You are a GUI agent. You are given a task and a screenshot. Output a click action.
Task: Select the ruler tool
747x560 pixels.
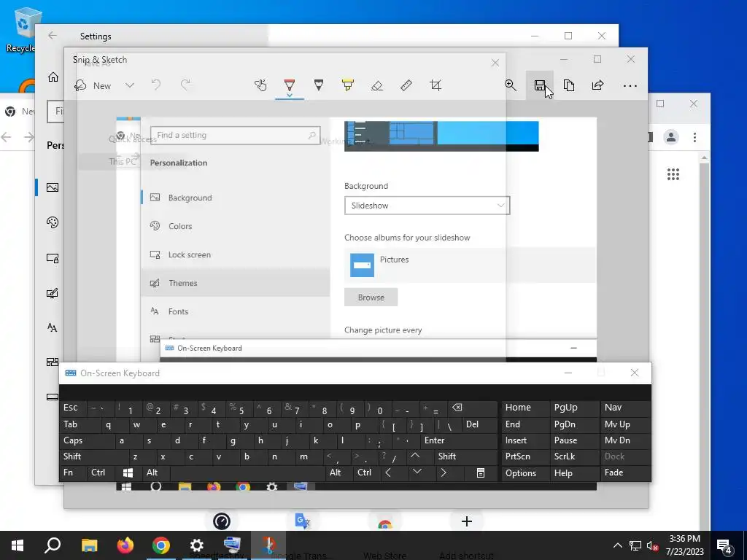tap(406, 85)
